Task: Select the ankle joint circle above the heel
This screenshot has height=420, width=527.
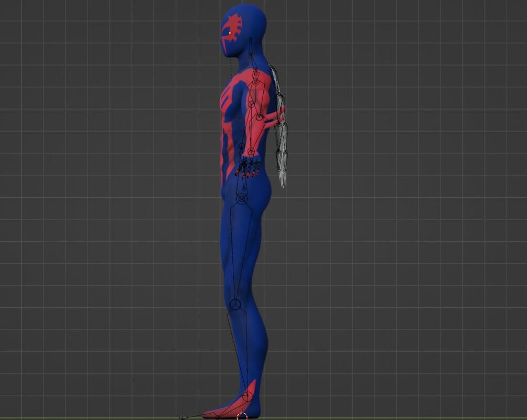Action: 248,396
